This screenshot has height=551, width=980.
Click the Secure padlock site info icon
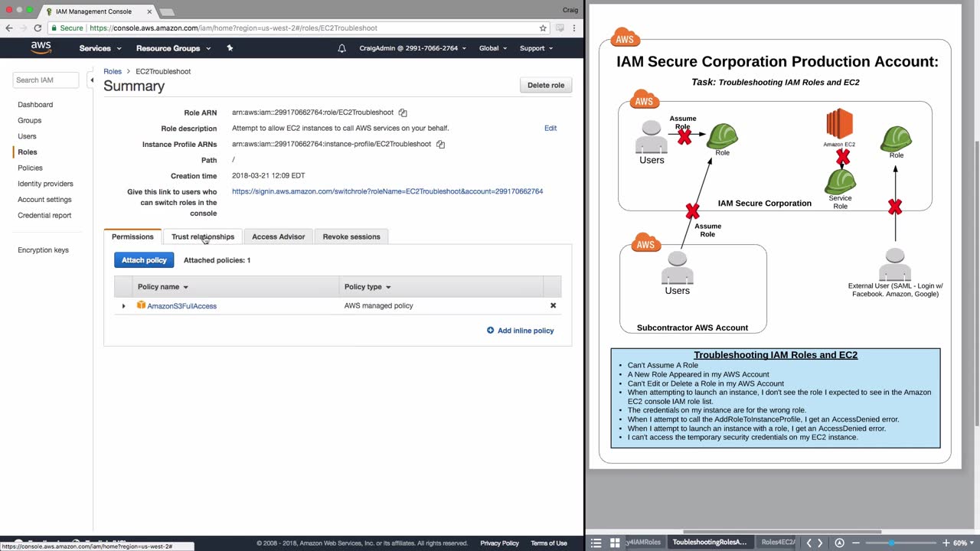click(x=54, y=28)
